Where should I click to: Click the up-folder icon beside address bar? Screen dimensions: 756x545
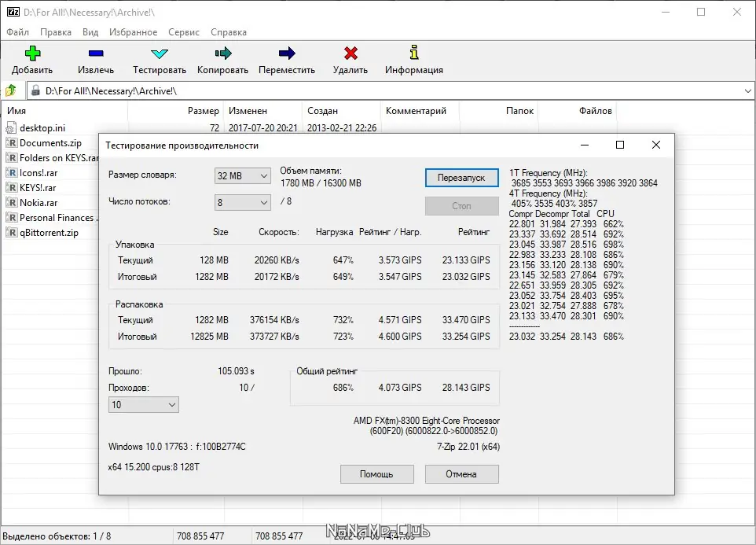[x=10, y=90]
